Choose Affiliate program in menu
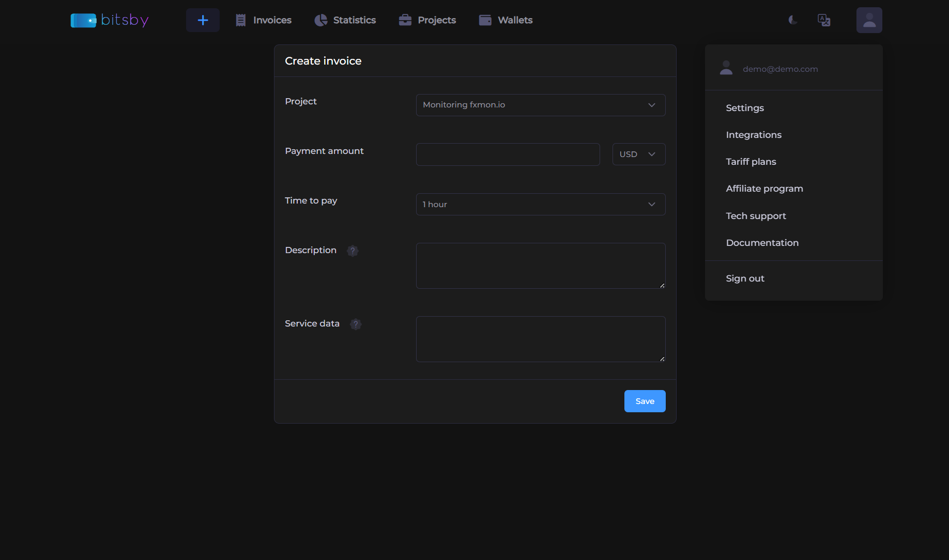949x560 pixels. pyautogui.click(x=764, y=189)
